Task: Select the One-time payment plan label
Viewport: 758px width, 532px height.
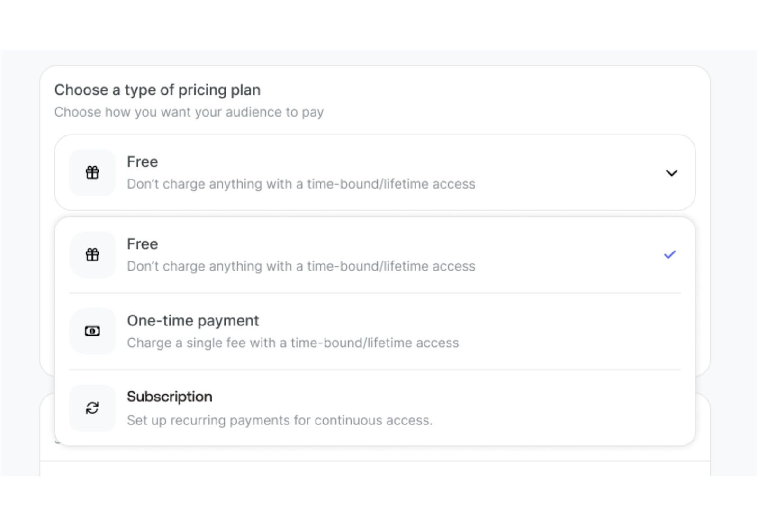Action: coord(193,321)
